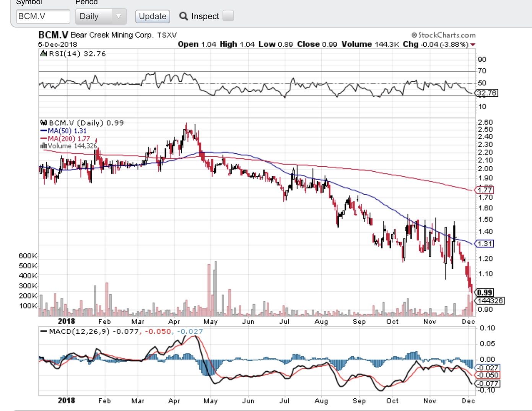
Task: Click the red down-arrow beside Chg value
Action: (473, 45)
